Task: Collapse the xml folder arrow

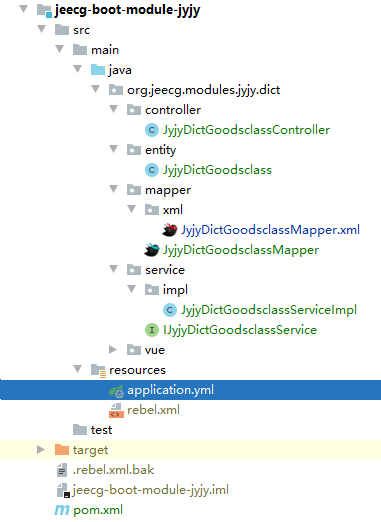Action: [x=132, y=209]
